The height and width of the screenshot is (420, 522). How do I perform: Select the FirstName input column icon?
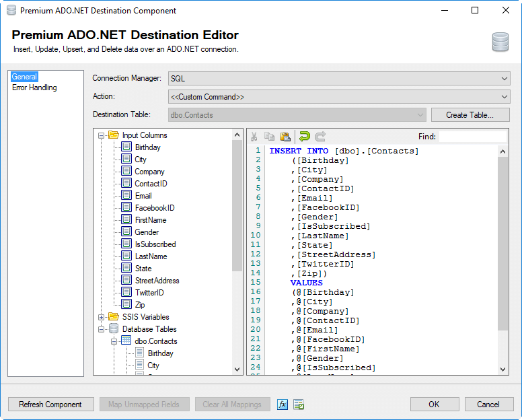click(x=126, y=219)
